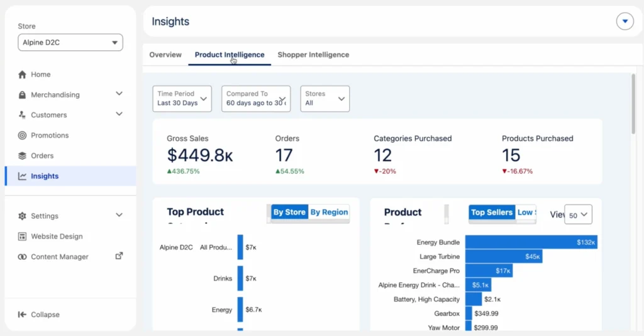Click the Gross Sales $449.8k value
Image resolution: width=644 pixels, height=336 pixels.
click(x=200, y=155)
